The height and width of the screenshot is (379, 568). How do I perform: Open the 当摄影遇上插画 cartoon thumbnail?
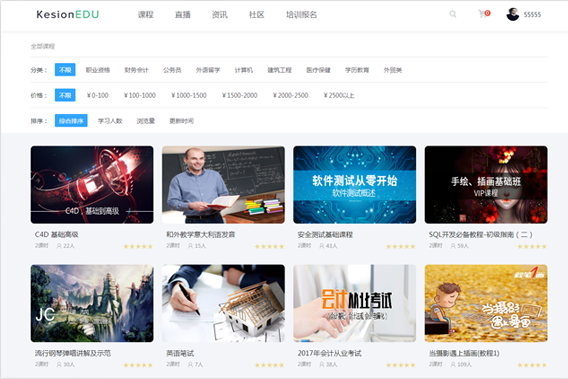(486, 303)
